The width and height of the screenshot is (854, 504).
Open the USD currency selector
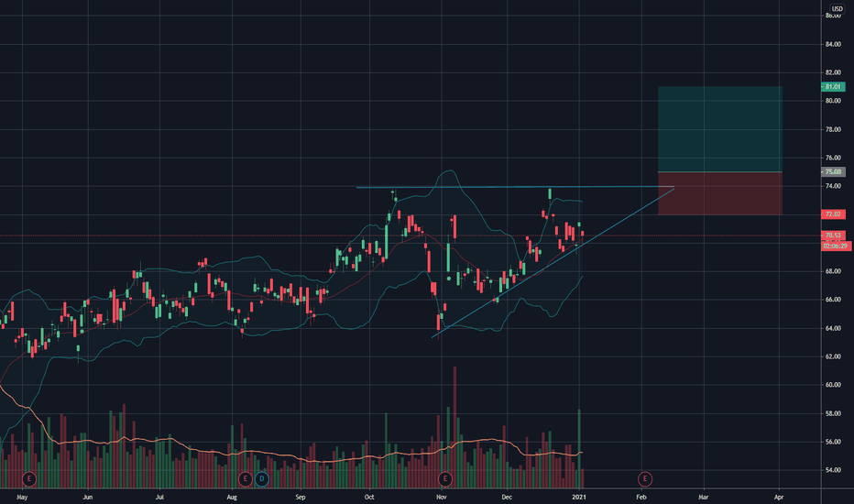click(x=837, y=9)
